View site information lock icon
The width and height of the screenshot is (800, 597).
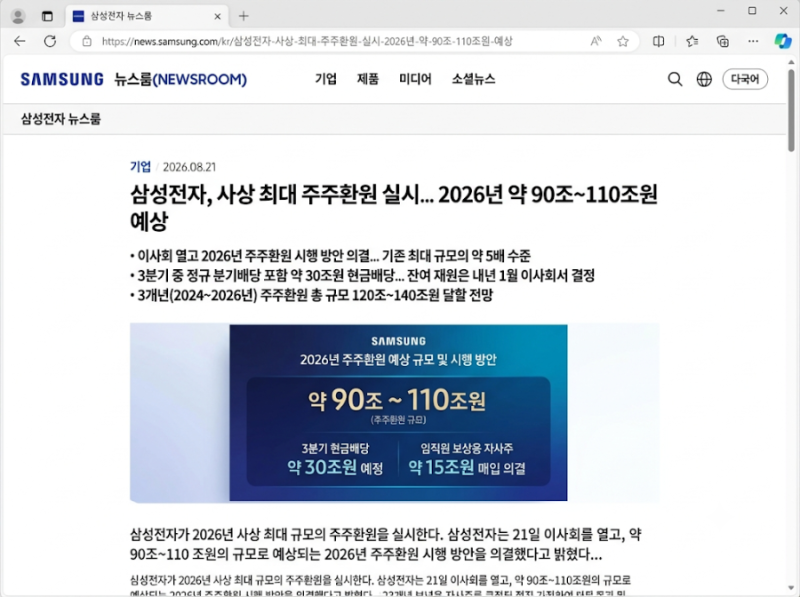(87, 41)
